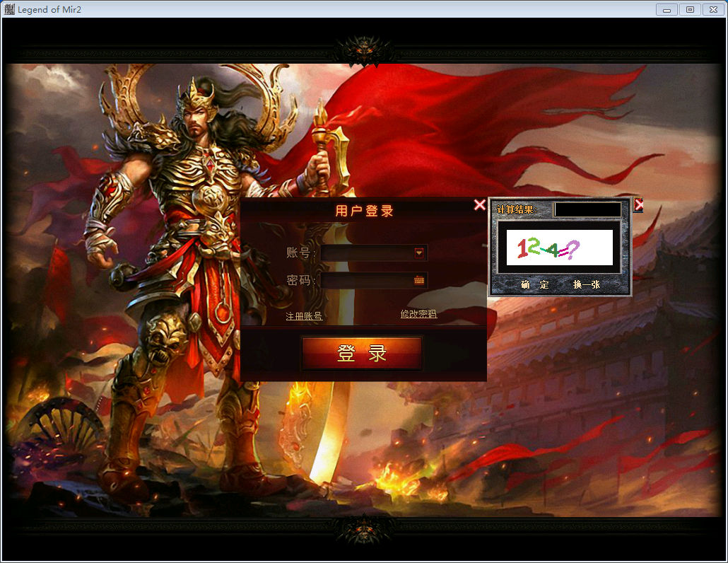Viewport: 728px width, 563px height.
Task: Open the on-screen keyboard icon in password field
Action: pos(419,280)
